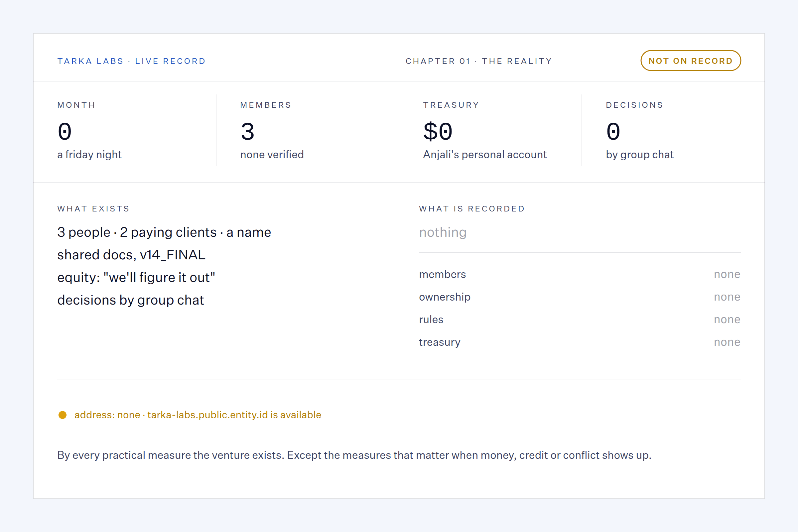Screen dimensions: 798x532
Task: Select the text 'none verified'
Action: click(272, 155)
